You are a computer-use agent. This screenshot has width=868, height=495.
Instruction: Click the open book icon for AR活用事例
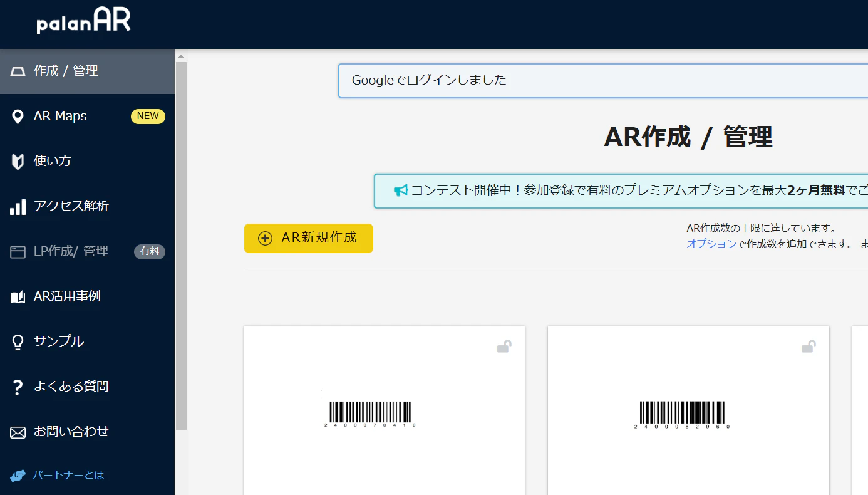pos(18,297)
